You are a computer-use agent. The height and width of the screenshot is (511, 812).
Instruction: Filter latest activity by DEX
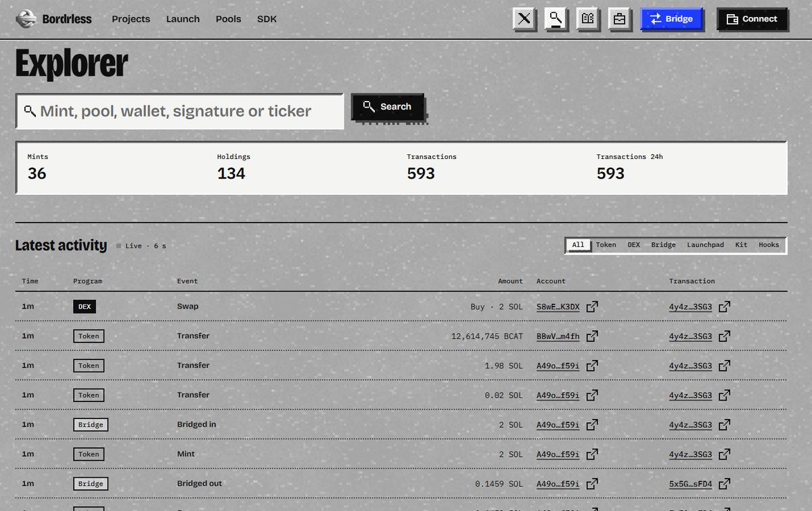click(633, 245)
